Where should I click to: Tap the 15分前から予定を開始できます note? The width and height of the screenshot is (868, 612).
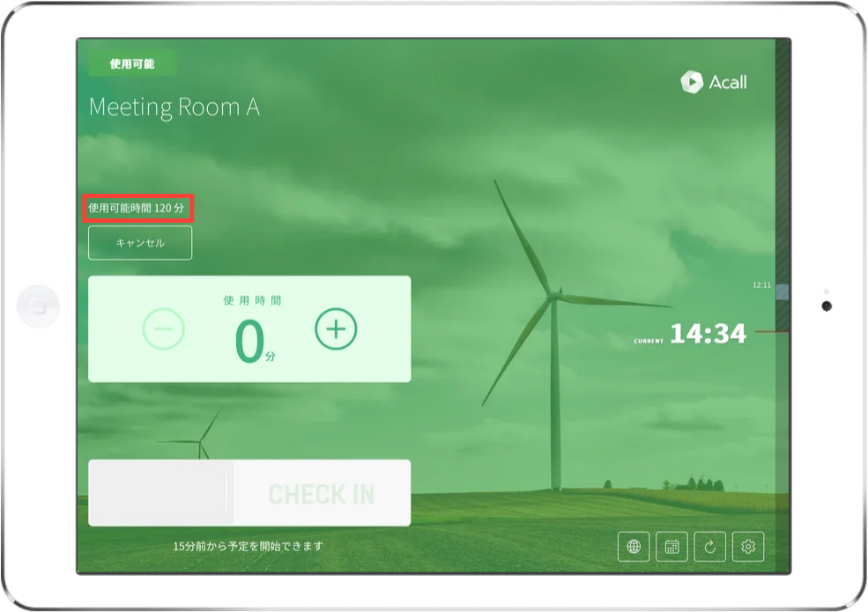[248, 546]
